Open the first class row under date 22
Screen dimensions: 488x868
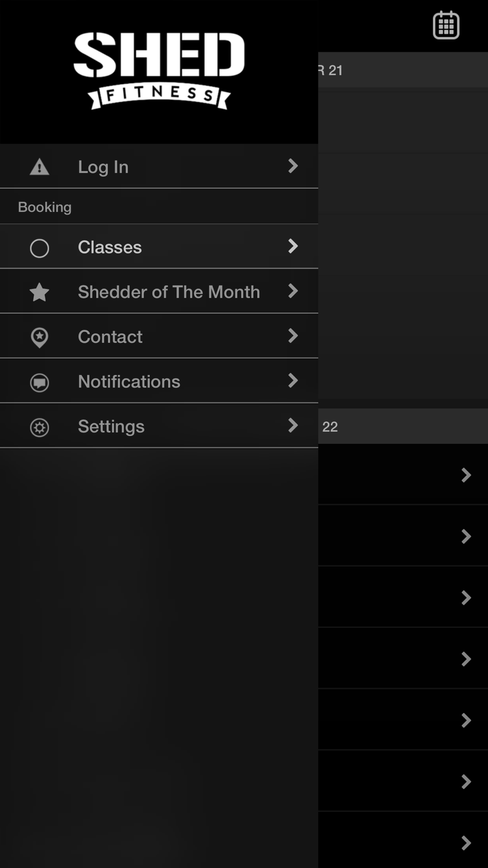click(403, 475)
